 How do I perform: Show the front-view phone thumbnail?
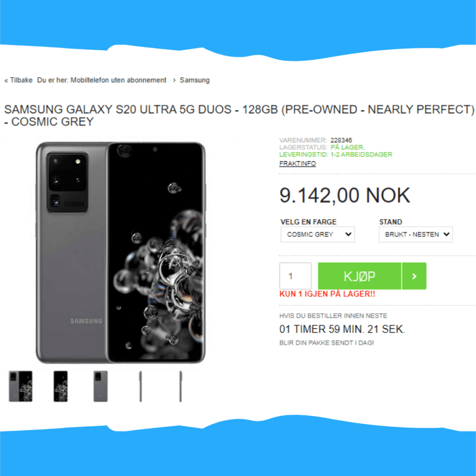coord(60,386)
